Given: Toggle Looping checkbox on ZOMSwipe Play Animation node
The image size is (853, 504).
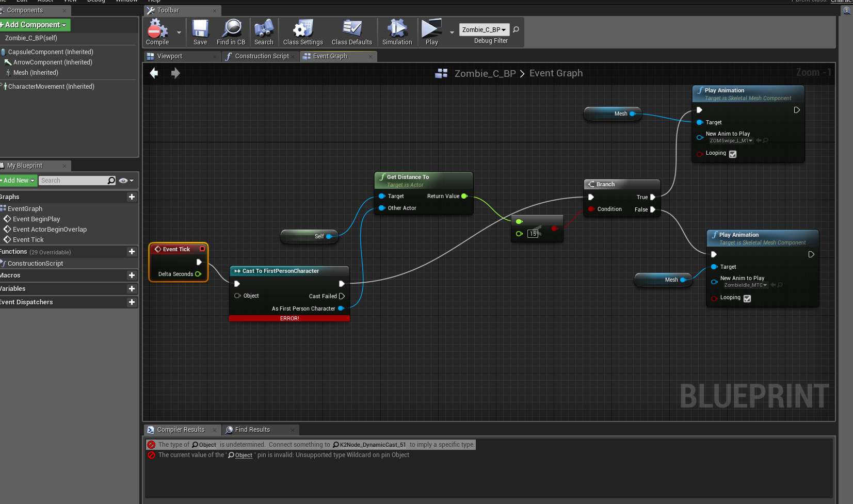Looking at the screenshot, I should click(733, 154).
